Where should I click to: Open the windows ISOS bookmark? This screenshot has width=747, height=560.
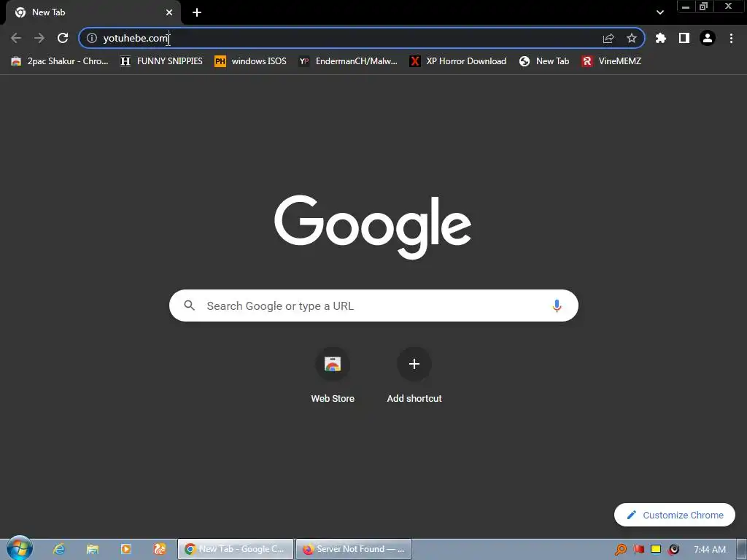251,61
